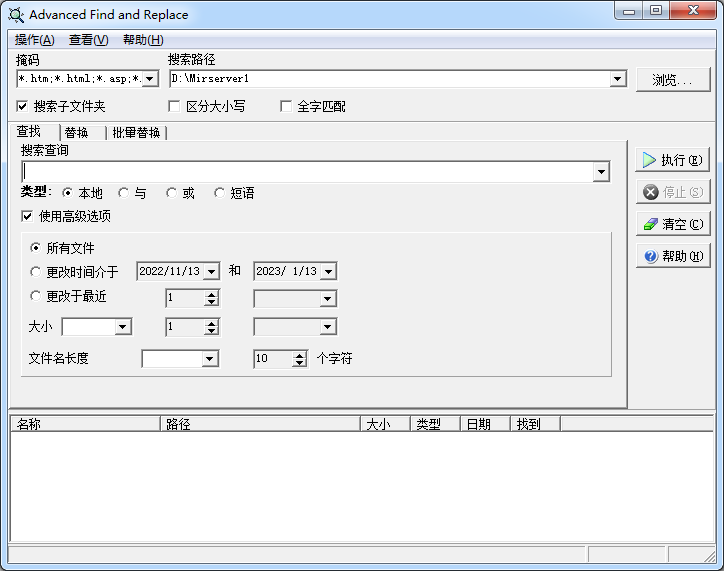
Task: Expand the 搜索路径 path dropdown
Action: click(x=617, y=78)
